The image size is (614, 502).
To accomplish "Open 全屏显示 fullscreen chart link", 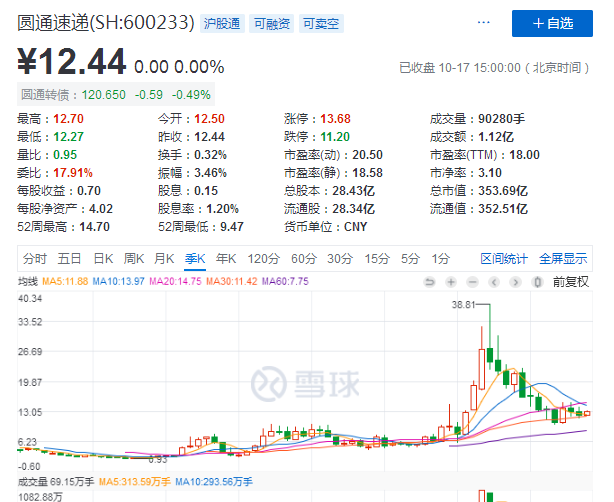I will [x=564, y=259].
